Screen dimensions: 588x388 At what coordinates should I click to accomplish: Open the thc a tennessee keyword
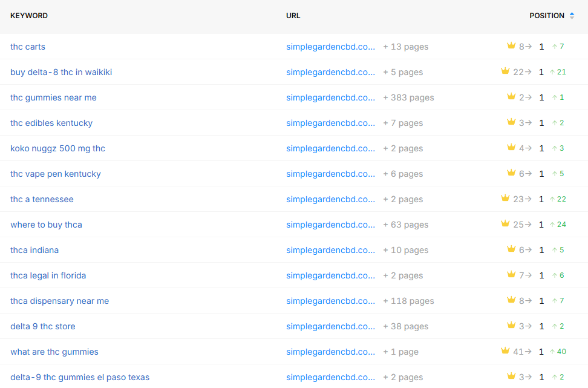42,199
